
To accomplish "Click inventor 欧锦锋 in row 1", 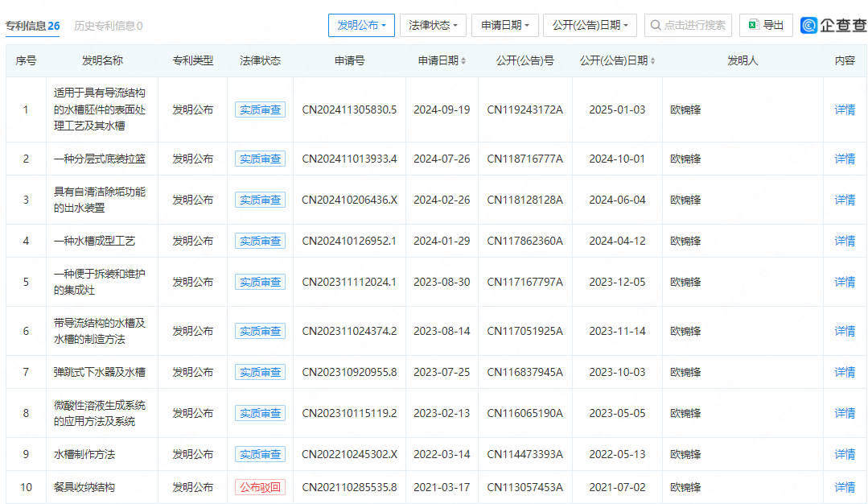I will click(x=685, y=109).
